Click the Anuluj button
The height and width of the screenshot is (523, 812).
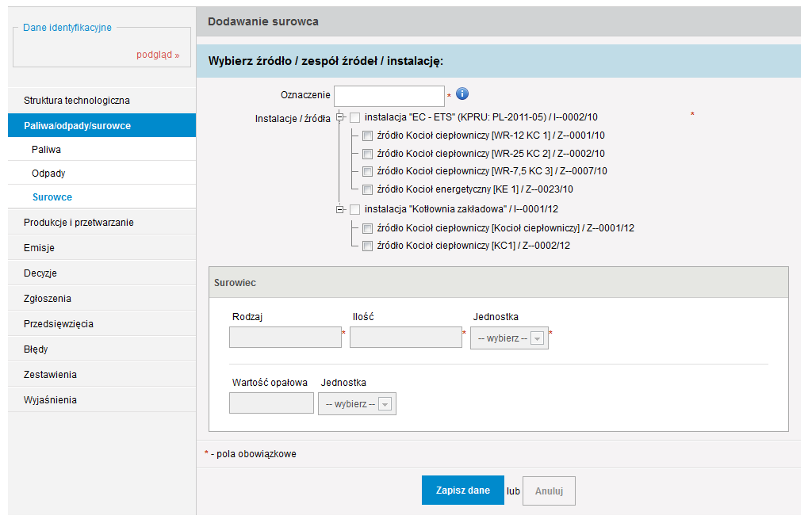point(549,491)
